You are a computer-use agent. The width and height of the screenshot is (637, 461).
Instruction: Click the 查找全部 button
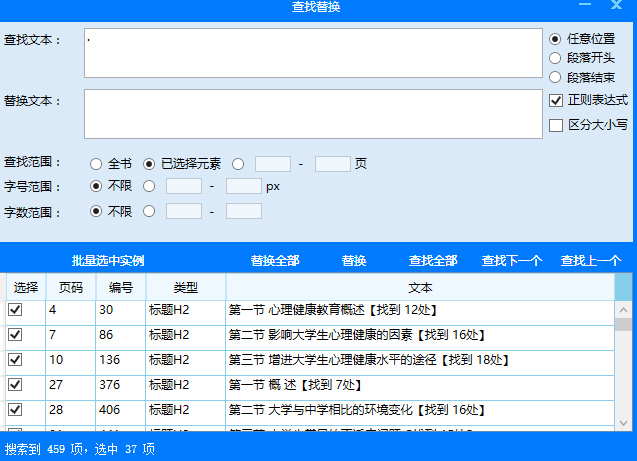tap(433, 260)
